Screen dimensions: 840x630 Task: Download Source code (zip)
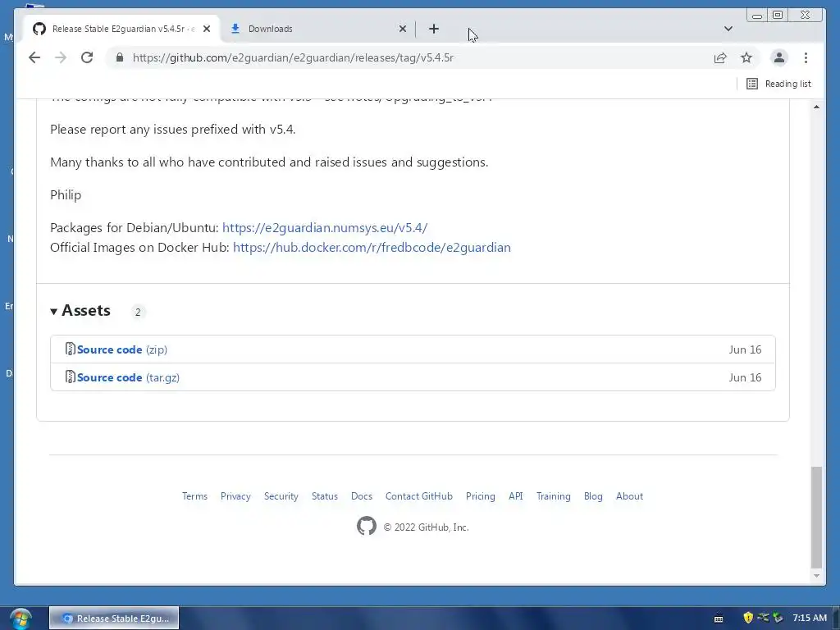pos(122,349)
